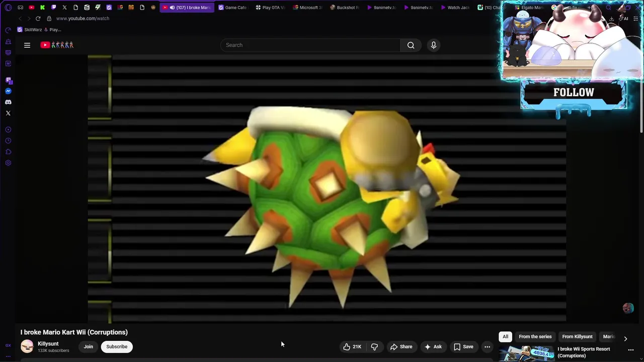Show more chips with right chevron
The width and height of the screenshot is (644, 362).
pos(625,338)
